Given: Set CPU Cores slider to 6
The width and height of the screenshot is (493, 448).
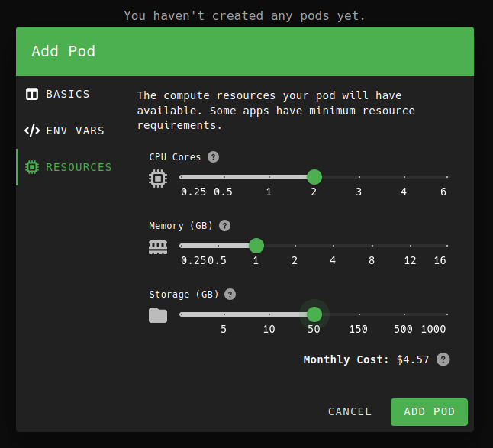Looking at the screenshot, I should pos(447,177).
